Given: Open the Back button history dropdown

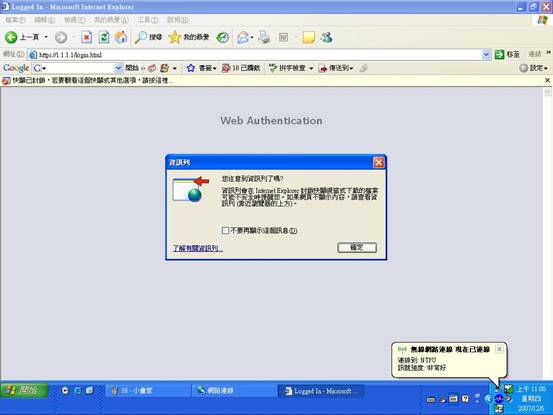Looking at the screenshot, I should click(x=46, y=37).
